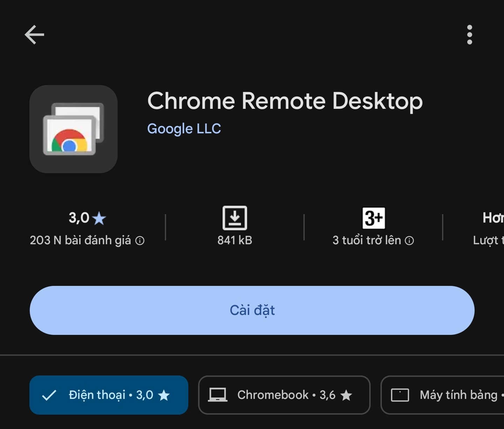Select the Máy tính bảng chip
The image size is (504, 429).
(x=442, y=395)
